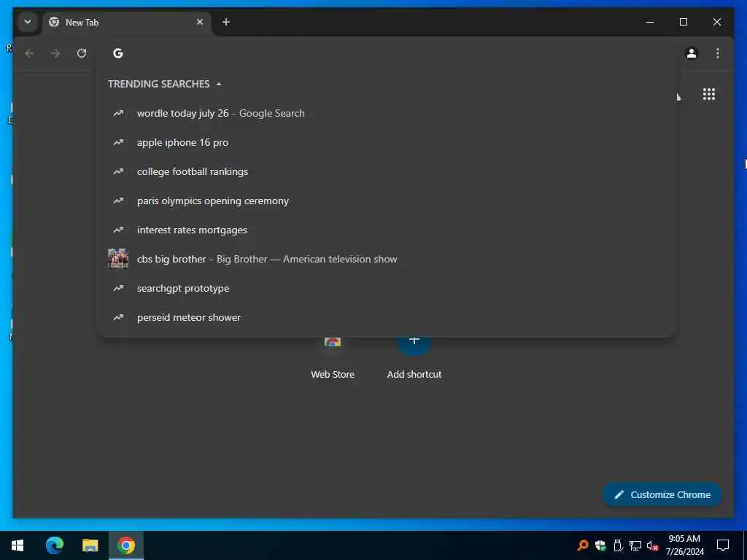
Task: Click trending arrow icon beside perseid meteor shower
Action: coord(118,317)
